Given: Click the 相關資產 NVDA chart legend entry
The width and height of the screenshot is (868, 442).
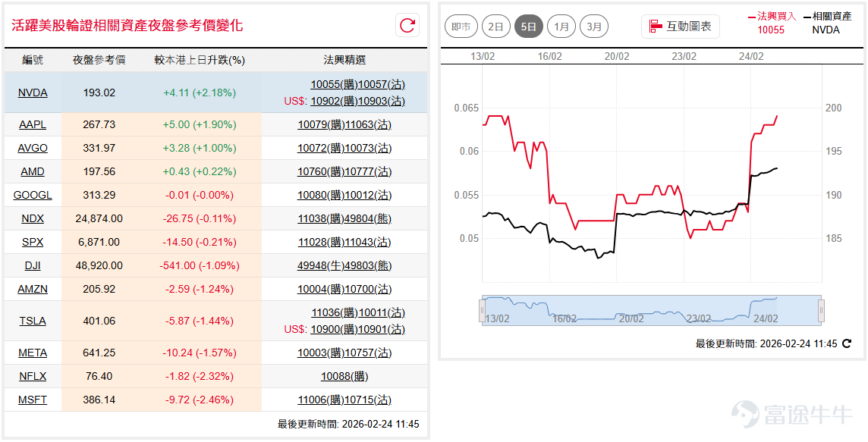Looking at the screenshot, I should (x=828, y=24).
